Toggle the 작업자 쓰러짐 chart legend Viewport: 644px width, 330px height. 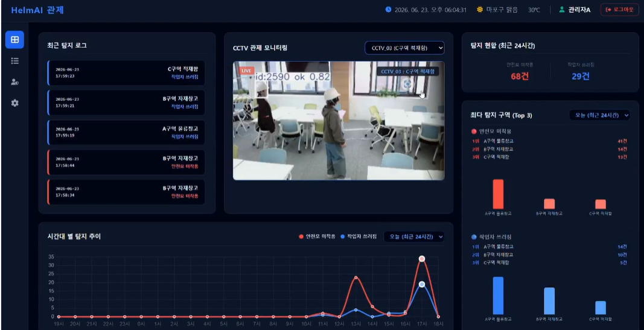tap(358, 236)
